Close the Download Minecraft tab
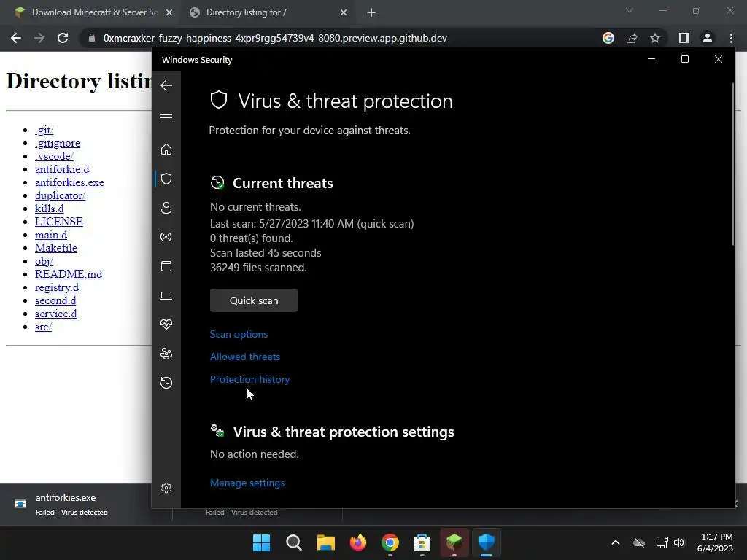Screen dimensions: 747x560 [169, 12]
